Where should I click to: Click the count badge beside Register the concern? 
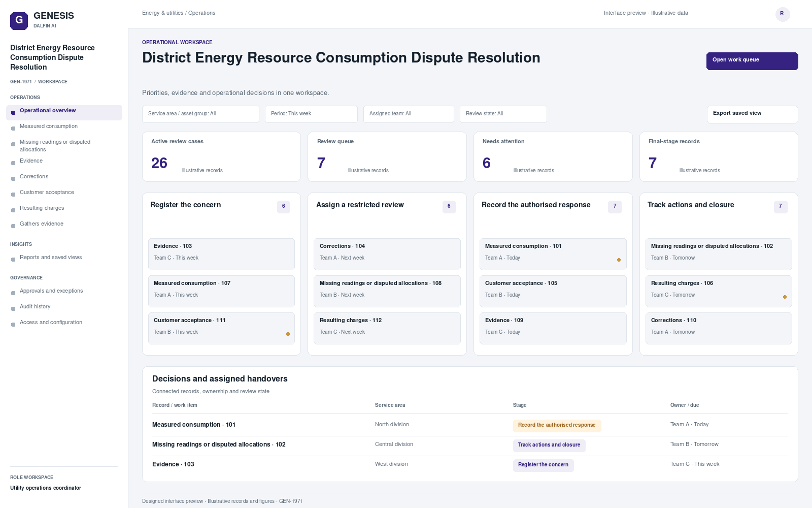click(x=283, y=206)
